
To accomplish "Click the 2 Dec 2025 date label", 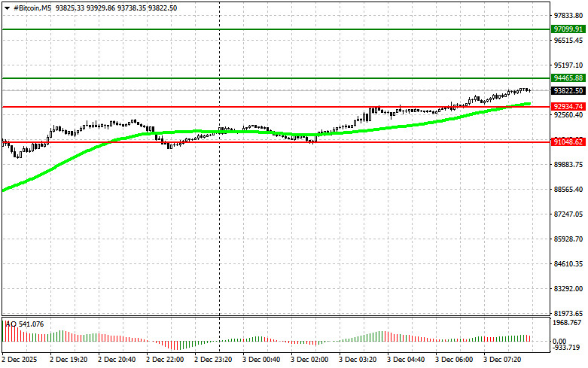I will point(20,360).
